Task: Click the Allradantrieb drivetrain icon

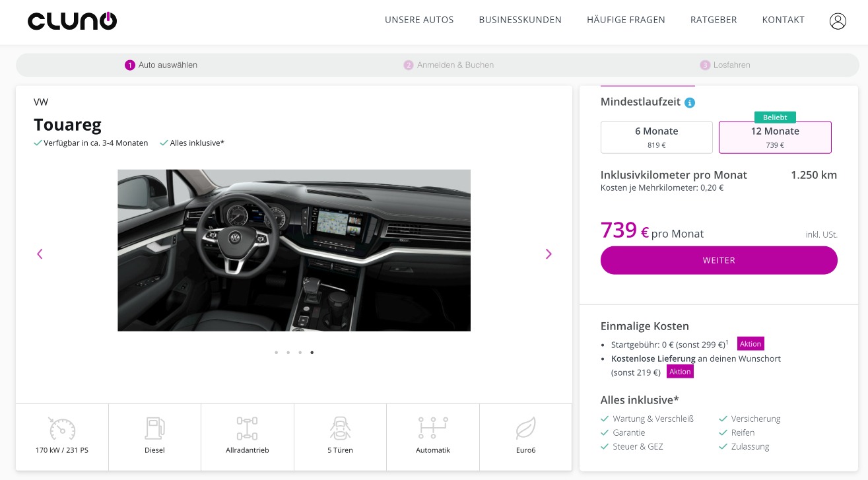Action: pos(248,429)
